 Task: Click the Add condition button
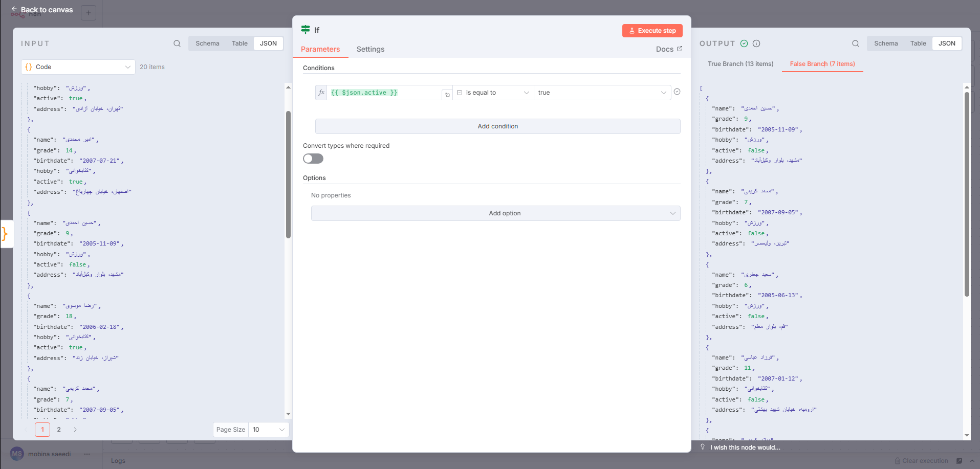[x=497, y=126]
